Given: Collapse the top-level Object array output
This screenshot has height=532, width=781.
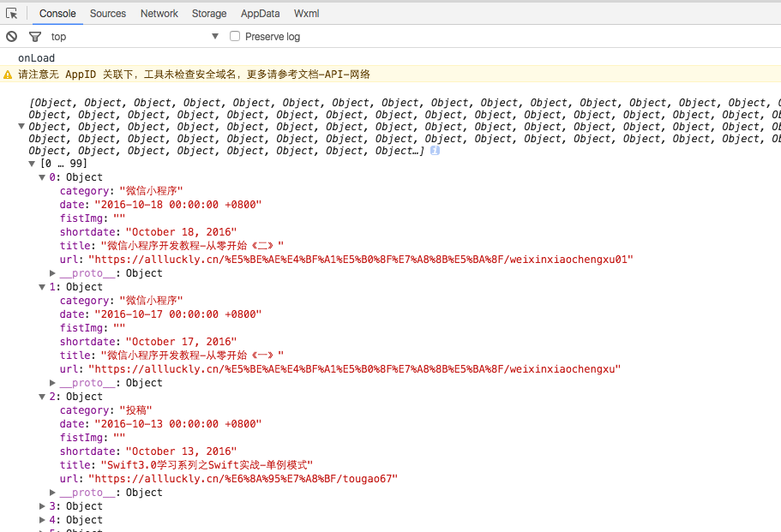Looking at the screenshot, I should click(22, 127).
